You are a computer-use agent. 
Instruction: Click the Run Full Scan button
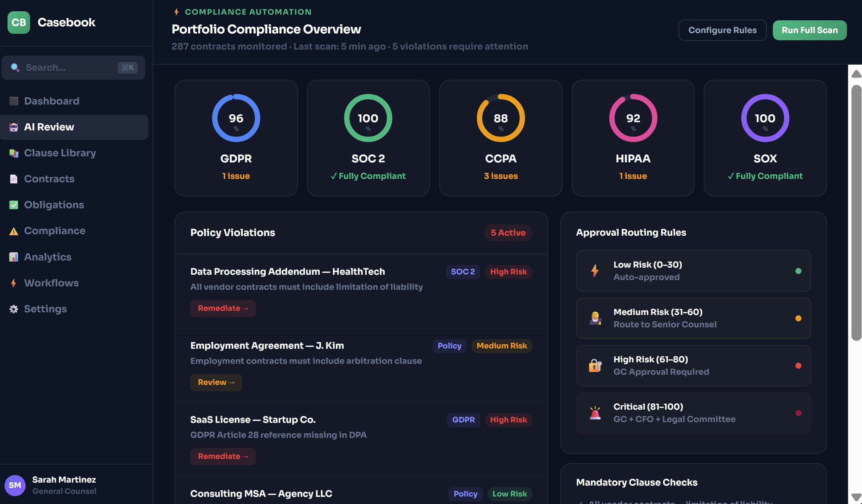(809, 30)
